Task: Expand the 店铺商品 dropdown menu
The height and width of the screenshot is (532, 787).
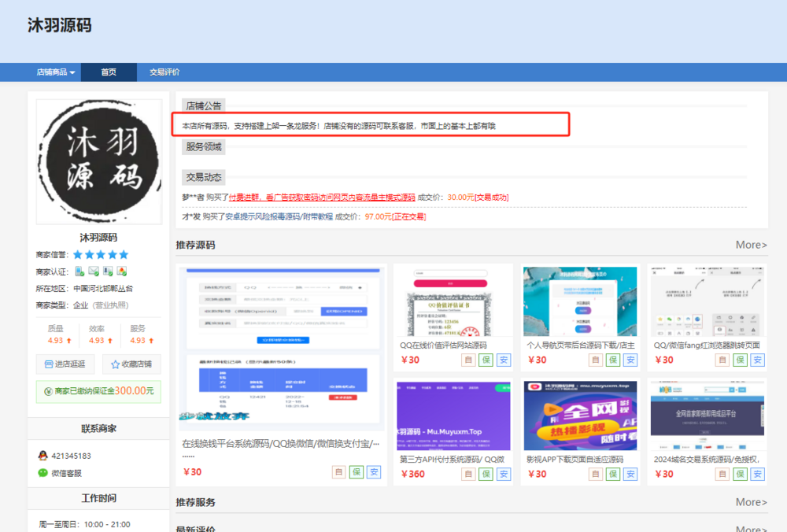Action: click(x=55, y=72)
